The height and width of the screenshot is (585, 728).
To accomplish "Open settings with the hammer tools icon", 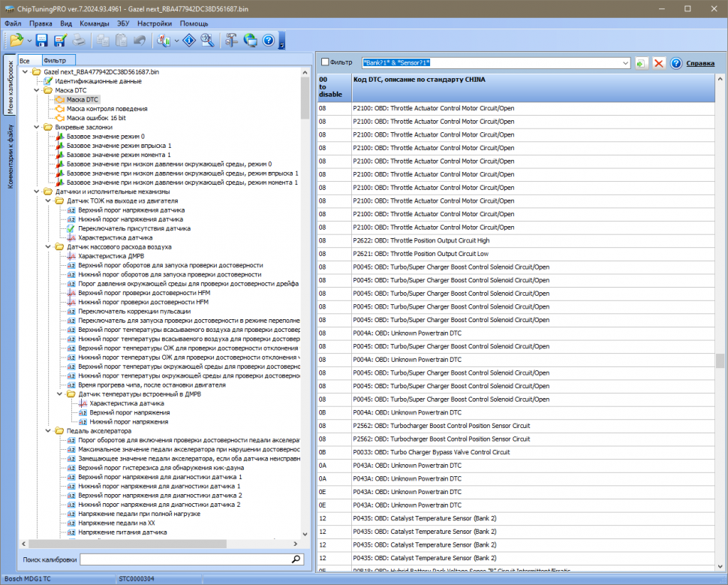I will 231,41.
